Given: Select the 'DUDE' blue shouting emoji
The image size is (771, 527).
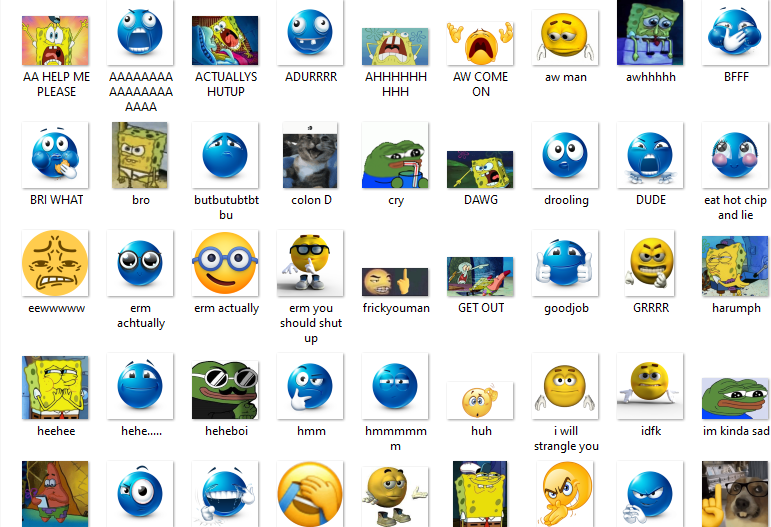Looking at the screenshot, I should (650, 155).
